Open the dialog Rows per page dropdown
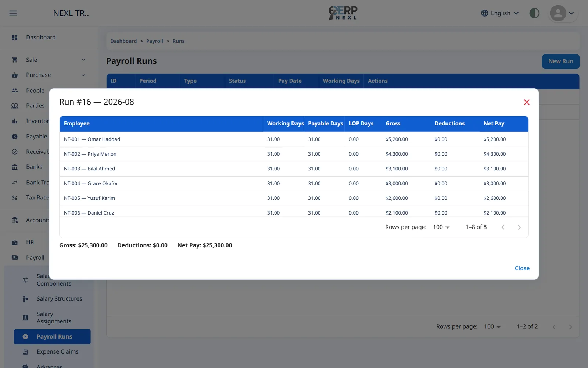This screenshot has height=368, width=588. [x=441, y=227]
